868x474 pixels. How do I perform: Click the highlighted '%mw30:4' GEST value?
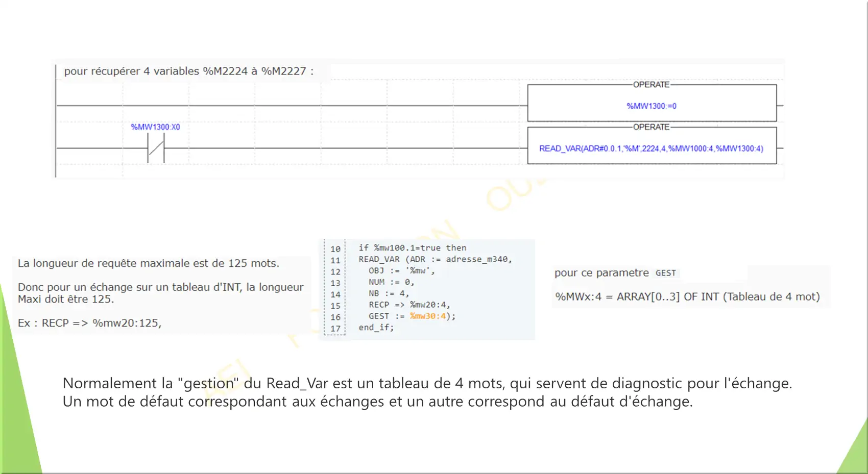[x=428, y=316]
